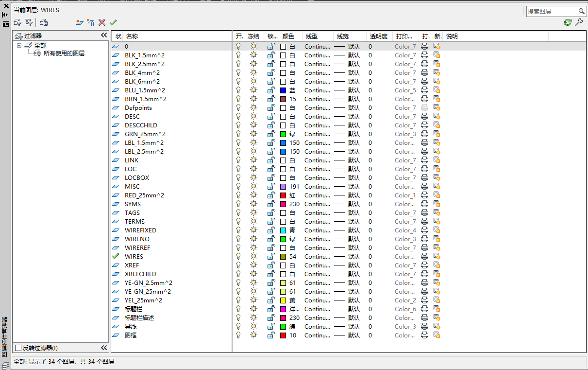Open the Layer States Manager icon
Viewport: 588px width, 370px height.
44,22
